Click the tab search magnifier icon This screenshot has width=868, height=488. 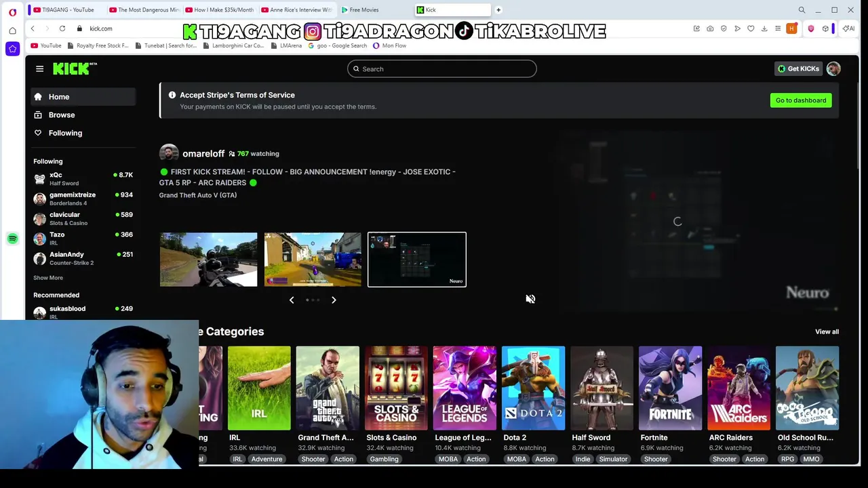pyautogui.click(x=802, y=10)
